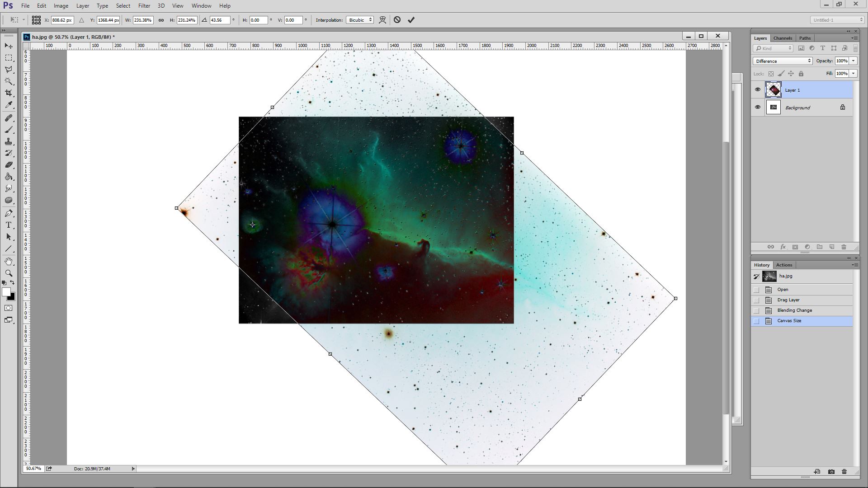Screen dimensions: 868x488
Task: Open the Window menu
Action: coord(201,6)
